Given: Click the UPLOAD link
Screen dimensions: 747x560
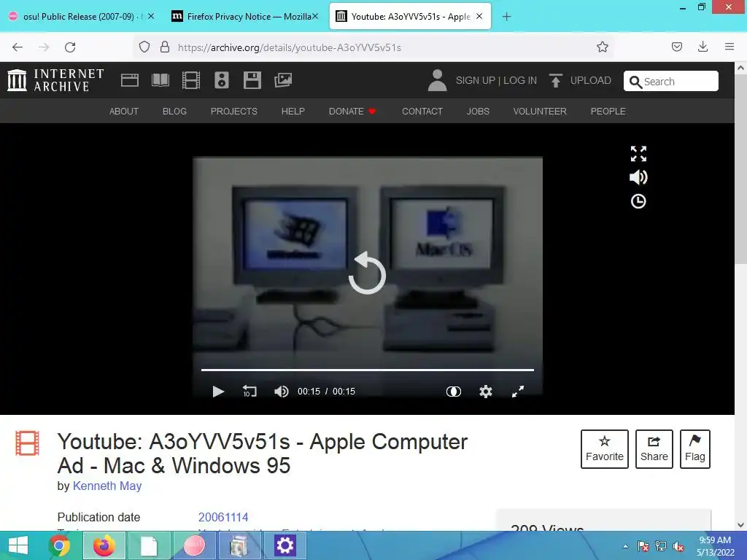Looking at the screenshot, I should point(591,80).
